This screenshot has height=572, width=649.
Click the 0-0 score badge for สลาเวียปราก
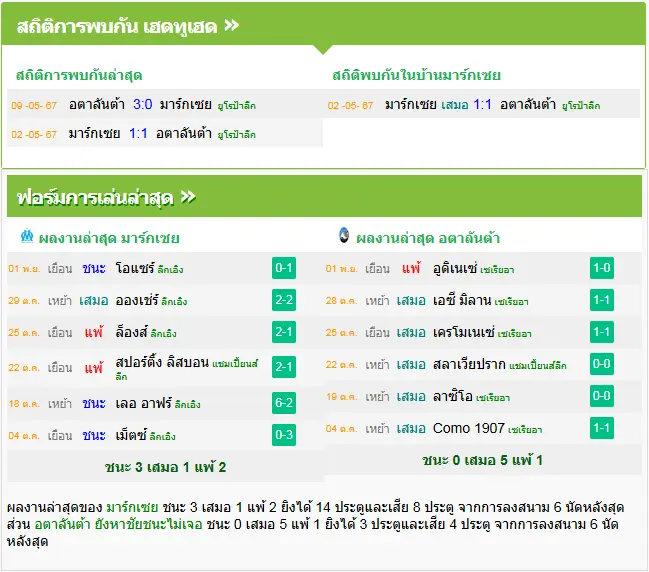(602, 364)
